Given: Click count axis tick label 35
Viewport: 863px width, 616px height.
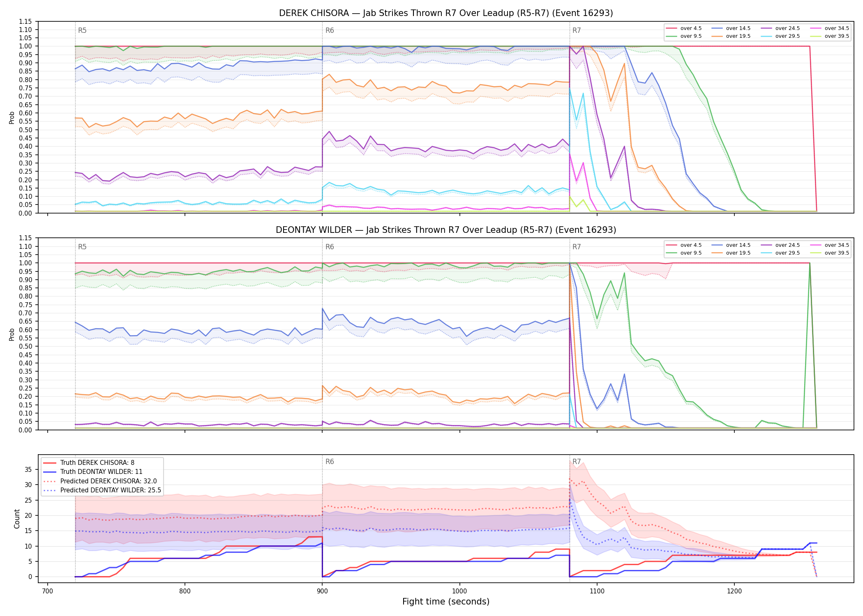Looking at the screenshot, I should click(28, 469).
